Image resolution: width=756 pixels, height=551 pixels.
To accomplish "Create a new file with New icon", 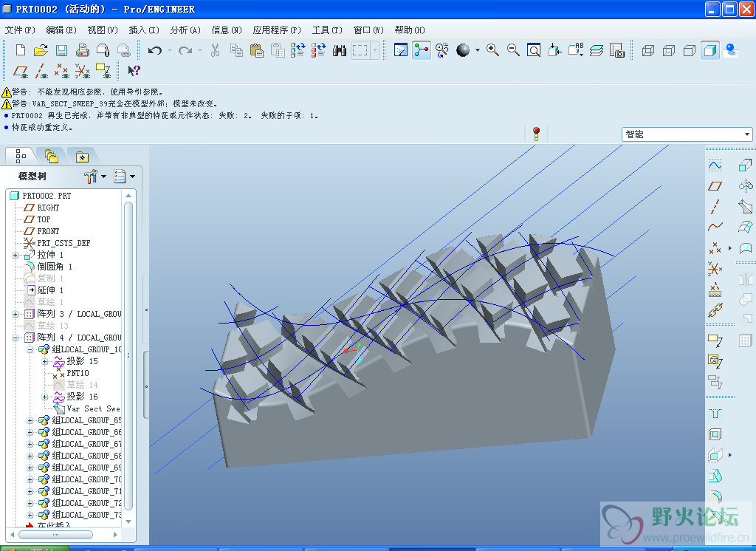I will [x=20, y=50].
